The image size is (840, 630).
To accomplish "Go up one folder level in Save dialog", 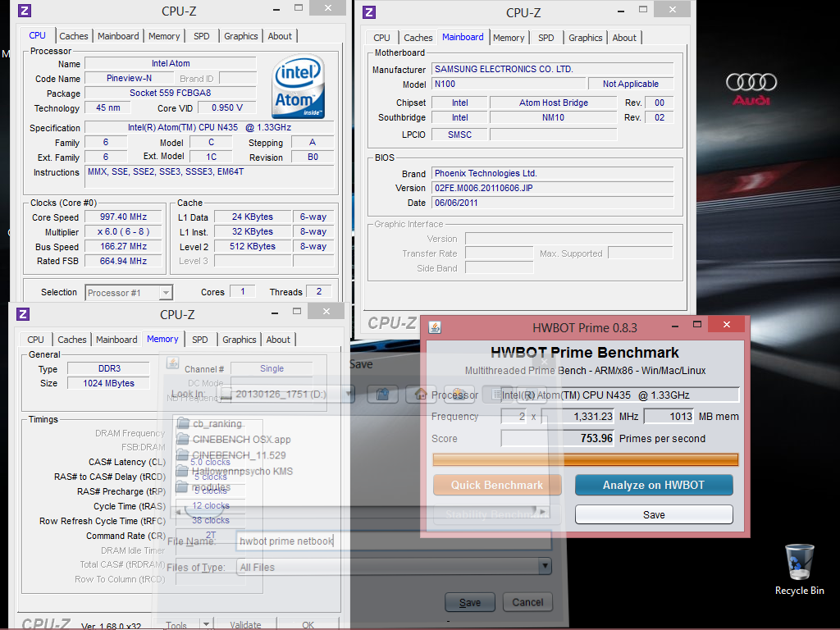I will pos(382,395).
